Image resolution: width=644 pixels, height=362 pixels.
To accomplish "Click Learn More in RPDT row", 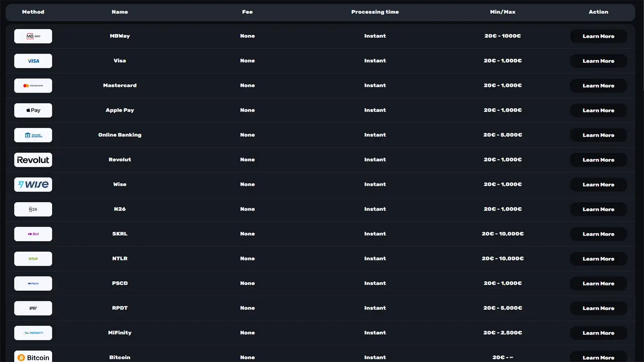I will [x=599, y=308].
